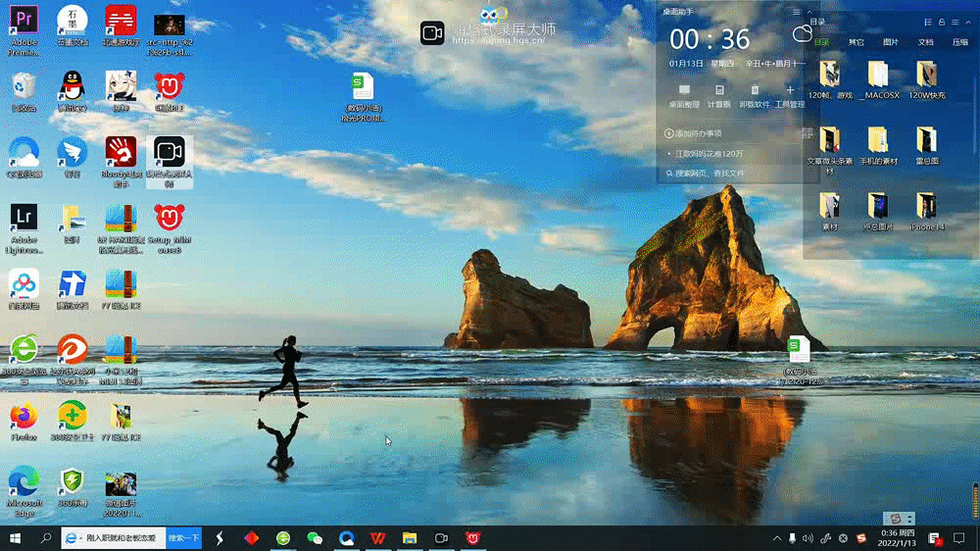Select the screen recorder camera desktop shortcut
The image size is (980, 551).
click(x=170, y=162)
